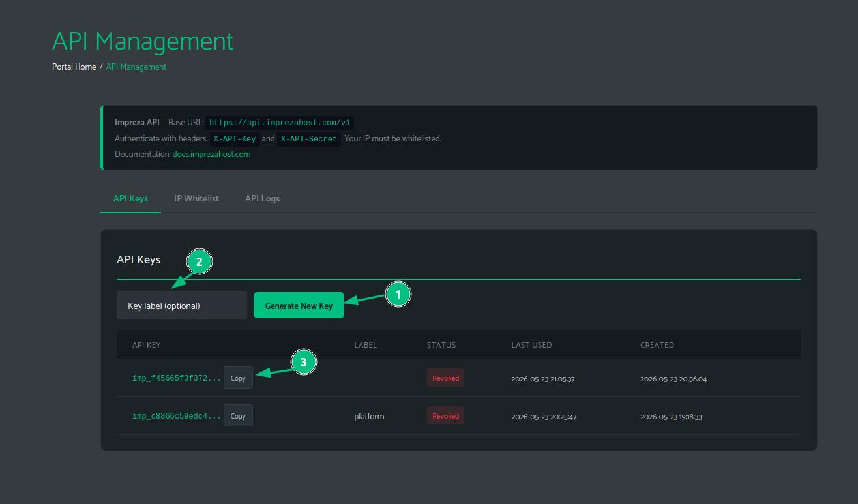This screenshot has height=504, width=858.
Task: Go to Portal Home breadcrumb
Action: tap(74, 67)
